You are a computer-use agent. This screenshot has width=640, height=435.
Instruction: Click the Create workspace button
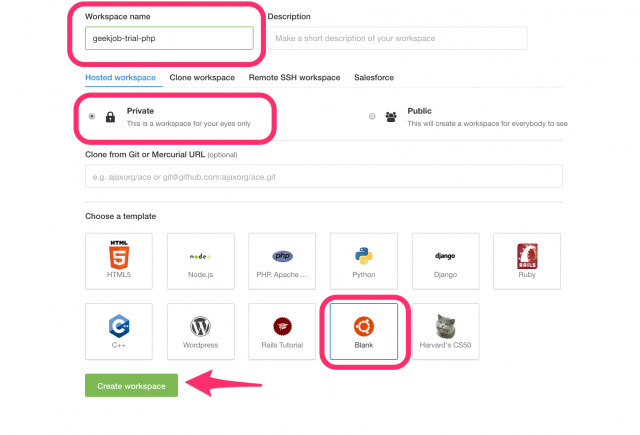coord(131,385)
